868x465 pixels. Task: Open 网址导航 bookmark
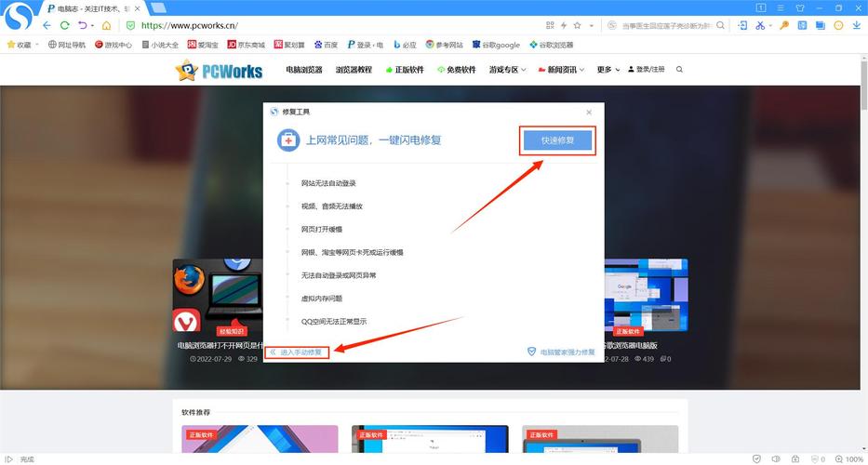67,45
